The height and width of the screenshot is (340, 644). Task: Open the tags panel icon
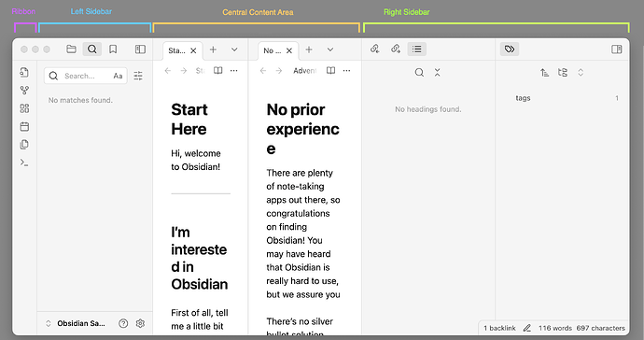(510, 50)
